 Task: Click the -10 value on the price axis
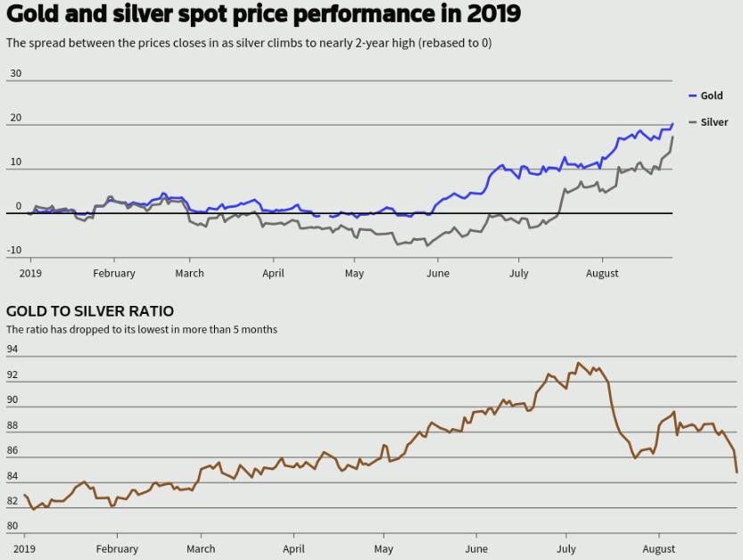[14, 251]
